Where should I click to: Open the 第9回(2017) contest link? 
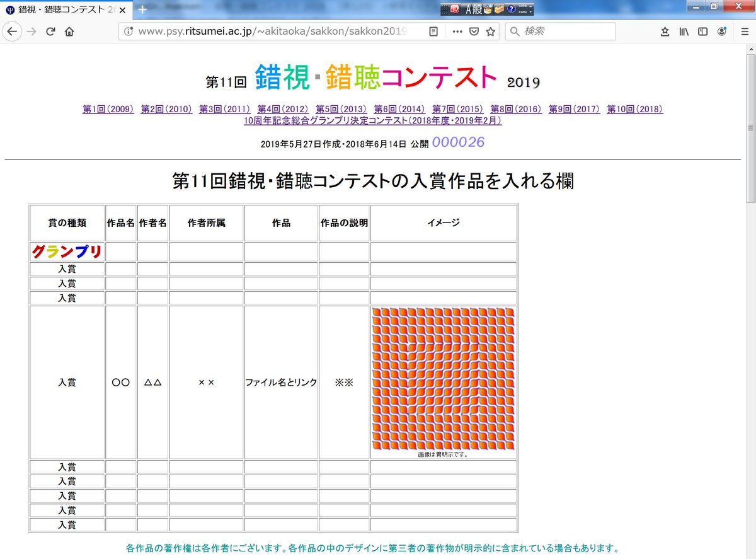(575, 109)
